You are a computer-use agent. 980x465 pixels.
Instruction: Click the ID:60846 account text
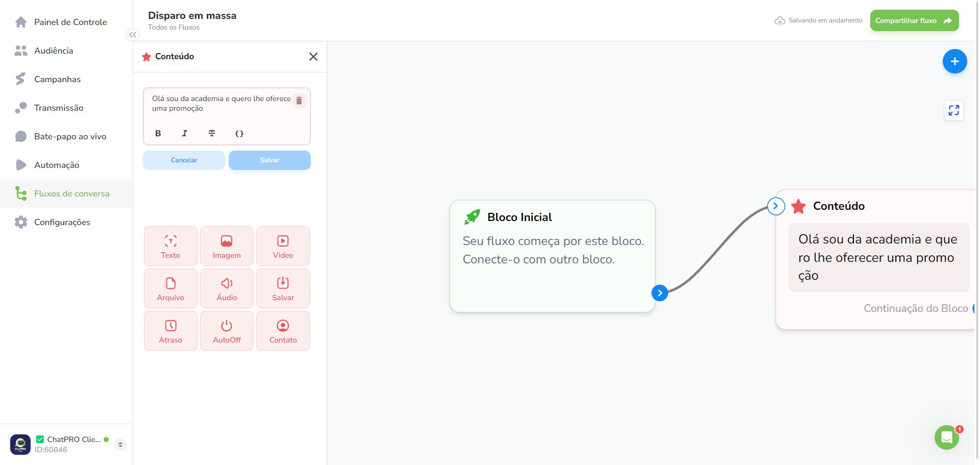(51, 450)
